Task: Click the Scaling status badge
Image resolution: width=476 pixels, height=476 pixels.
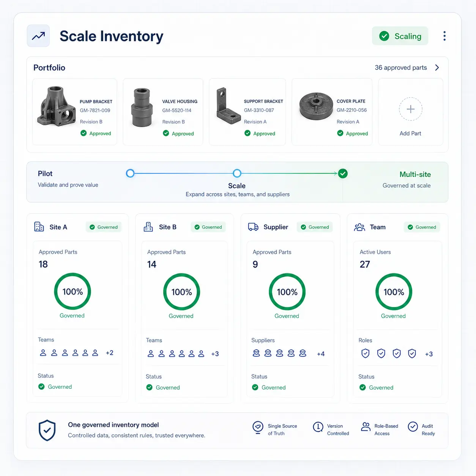Action: click(x=400, y=36)
